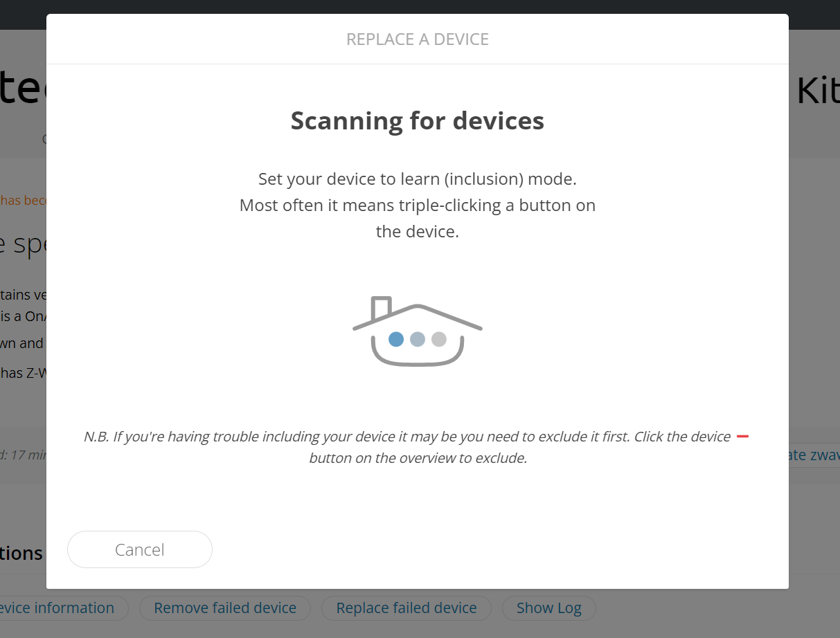Click the rightmost gray loading dot
840x638 pixels.
tap(439, 339)
